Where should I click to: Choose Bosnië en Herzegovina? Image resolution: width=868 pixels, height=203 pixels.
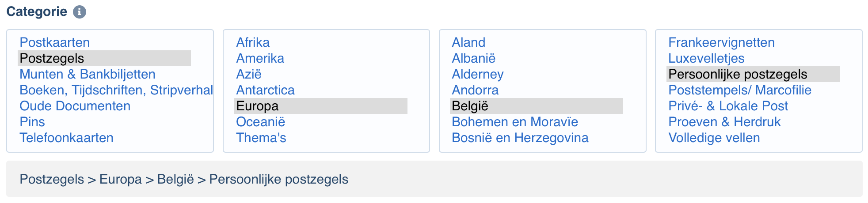[520, 138]
